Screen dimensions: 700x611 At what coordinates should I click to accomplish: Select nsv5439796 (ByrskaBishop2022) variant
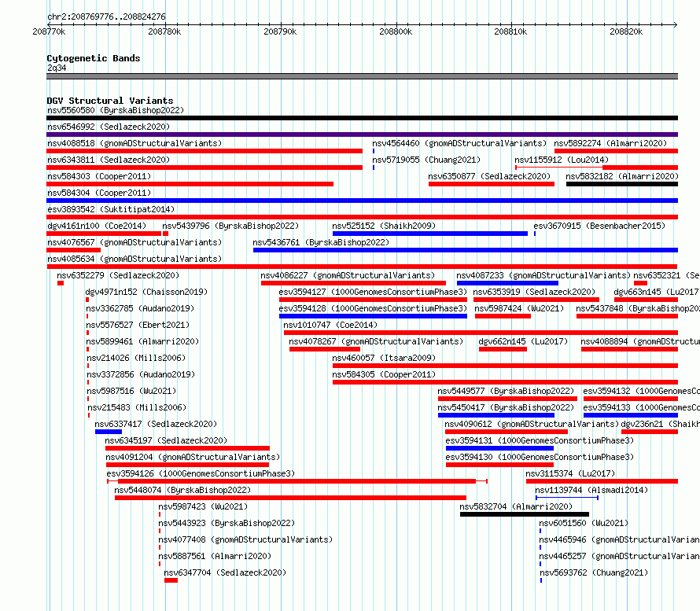click(166, 234)
